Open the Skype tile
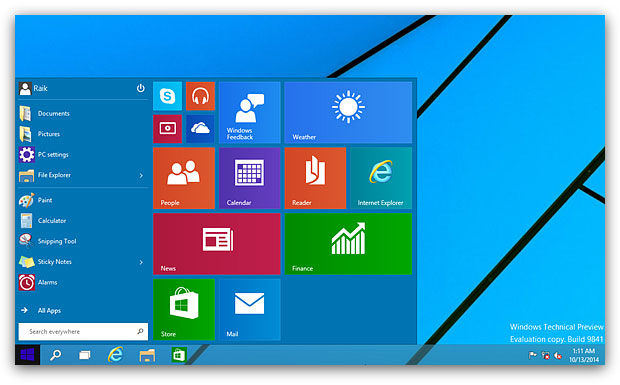The height and width of the screenshot is (385, 620). coord(167,96)
